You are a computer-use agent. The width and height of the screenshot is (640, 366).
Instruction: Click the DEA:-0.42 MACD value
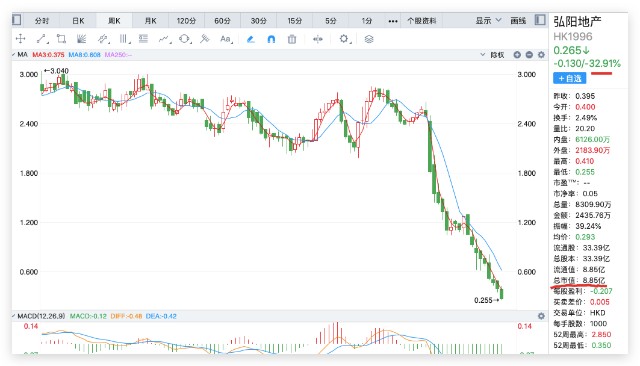pyautogui.click(x=161, y=316)
